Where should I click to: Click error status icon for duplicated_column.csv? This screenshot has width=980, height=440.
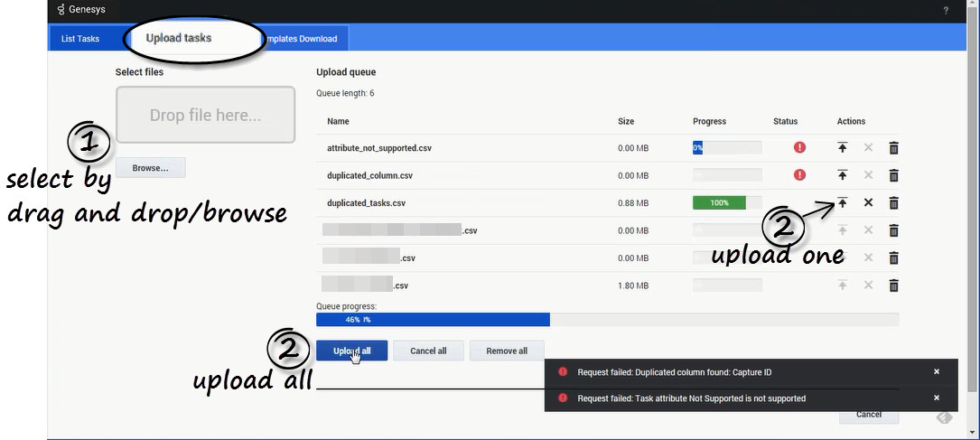click(799, 175)
